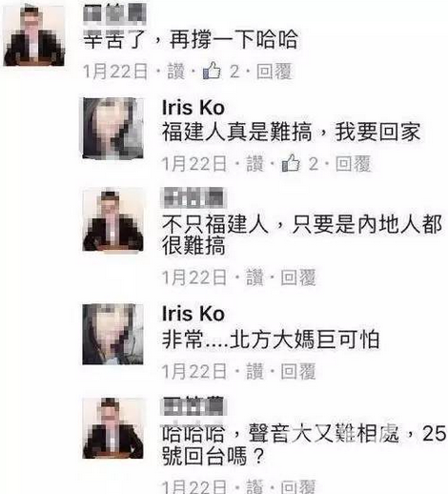Click 1月22日 timestamp under '北方大媽巨可怕'
Screen dimensions: 448x494
tap(194, 371)
